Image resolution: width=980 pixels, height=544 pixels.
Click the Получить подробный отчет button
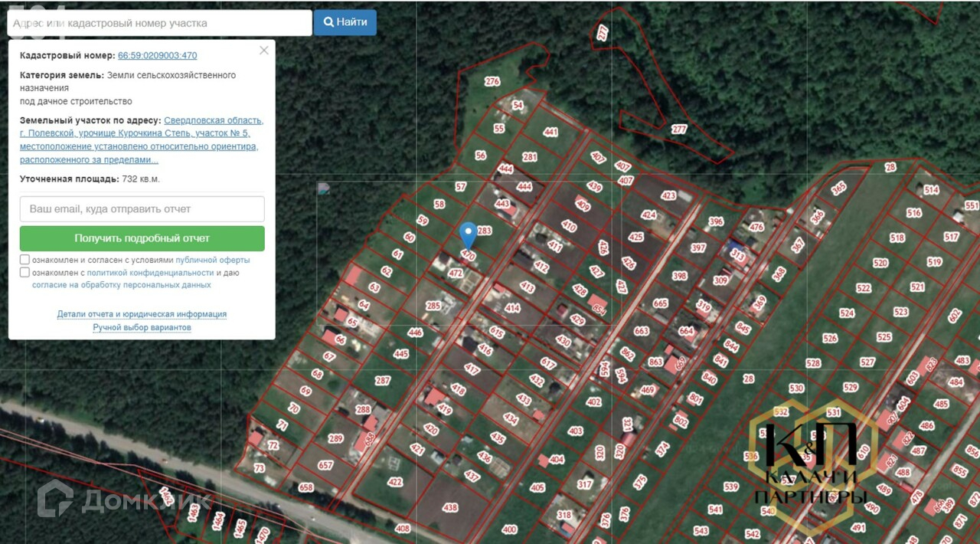(142, 238)
